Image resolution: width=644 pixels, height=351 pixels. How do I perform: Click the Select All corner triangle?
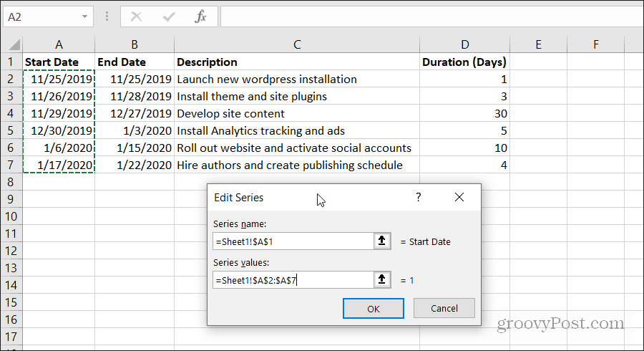[x=14, y=44]
